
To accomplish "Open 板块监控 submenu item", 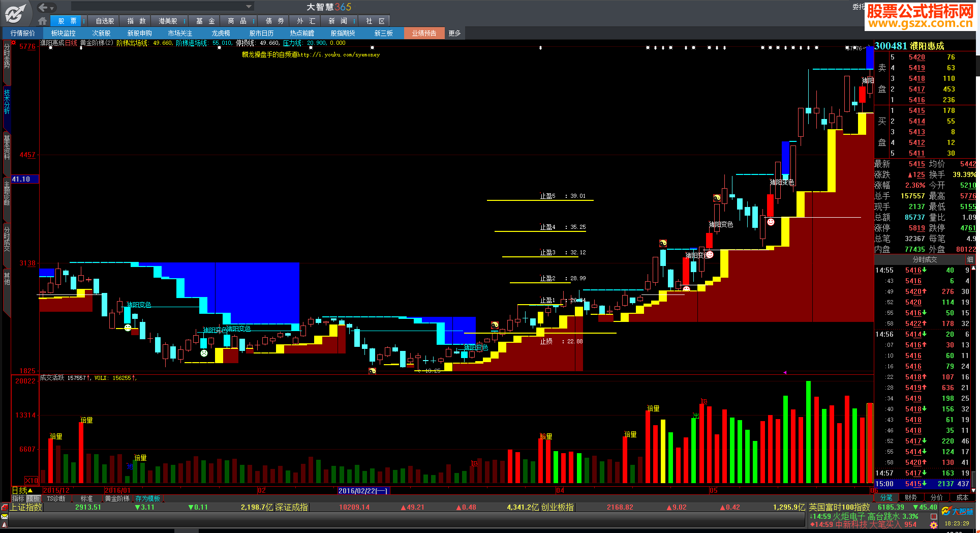I will click(64, 33).
